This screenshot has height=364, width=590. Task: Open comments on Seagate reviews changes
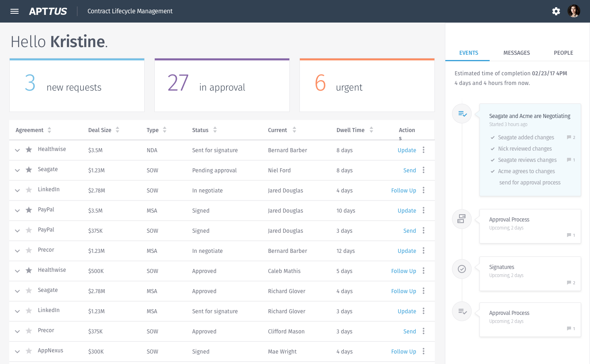pos(571,160)
